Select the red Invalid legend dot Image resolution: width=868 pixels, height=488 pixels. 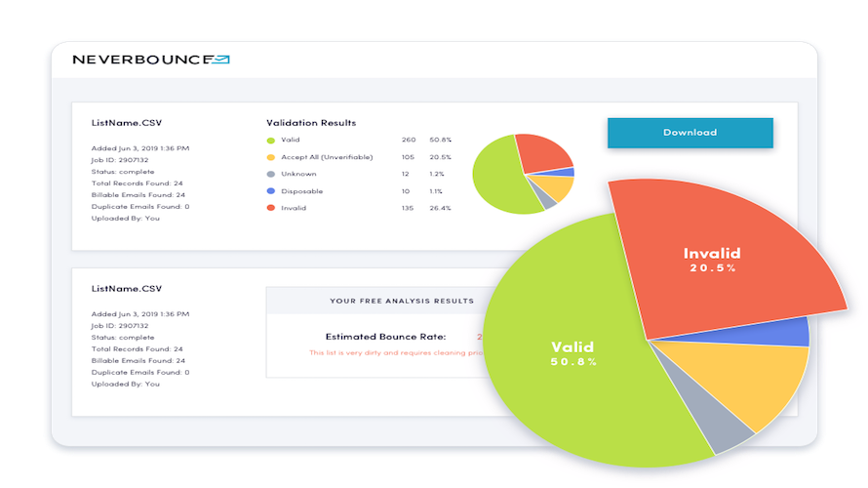tap(271, 208)
